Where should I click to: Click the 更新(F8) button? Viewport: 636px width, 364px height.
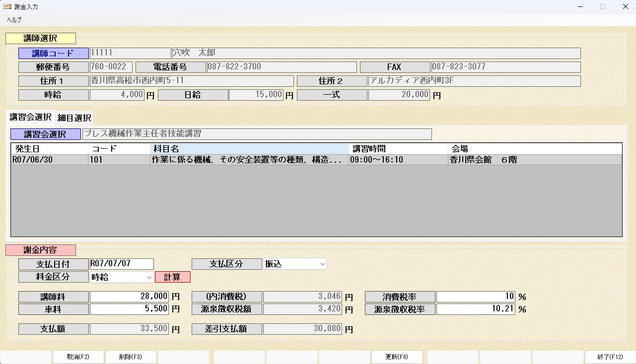397,357
